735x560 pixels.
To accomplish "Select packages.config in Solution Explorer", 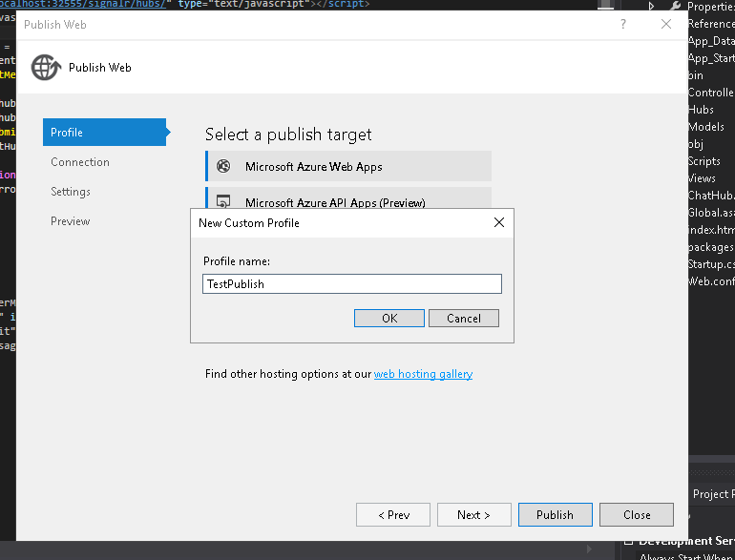I will 711,247.
